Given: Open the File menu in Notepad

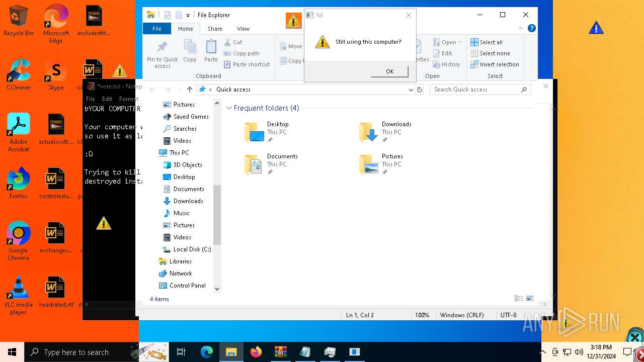Looking at the screenshot, I should pos(91,99).
